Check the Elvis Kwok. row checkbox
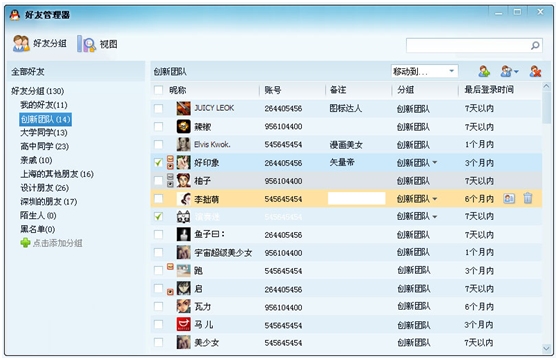This screenshot has height=360, width=558. [x=158, y=144]
